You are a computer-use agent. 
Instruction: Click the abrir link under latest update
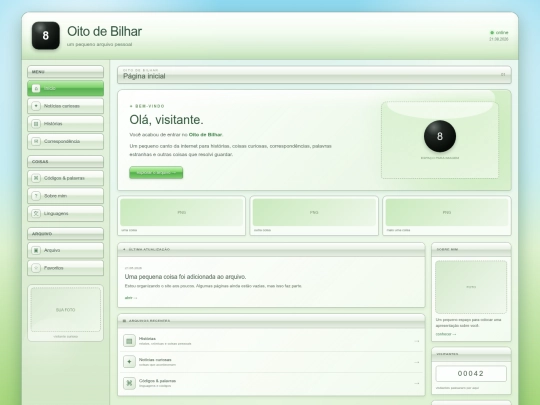131,298
